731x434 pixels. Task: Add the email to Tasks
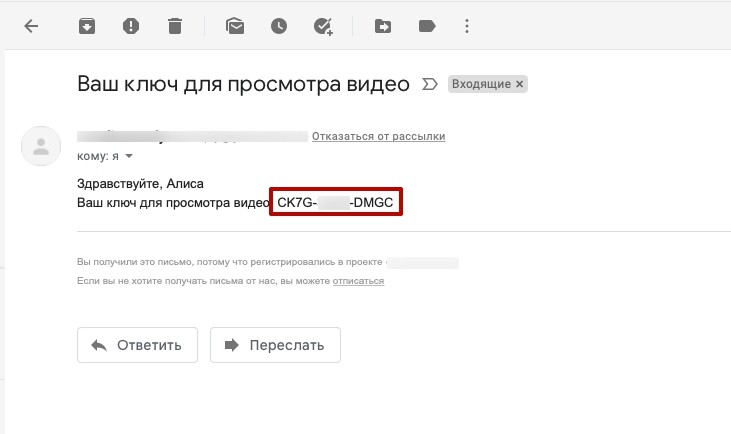[x=323, y=27]
